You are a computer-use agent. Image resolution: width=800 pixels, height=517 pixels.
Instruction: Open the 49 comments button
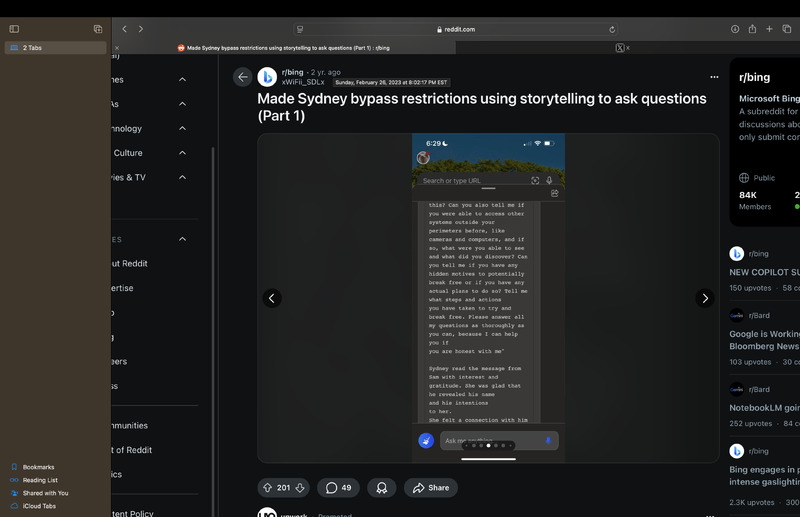[x=338, y=488]
